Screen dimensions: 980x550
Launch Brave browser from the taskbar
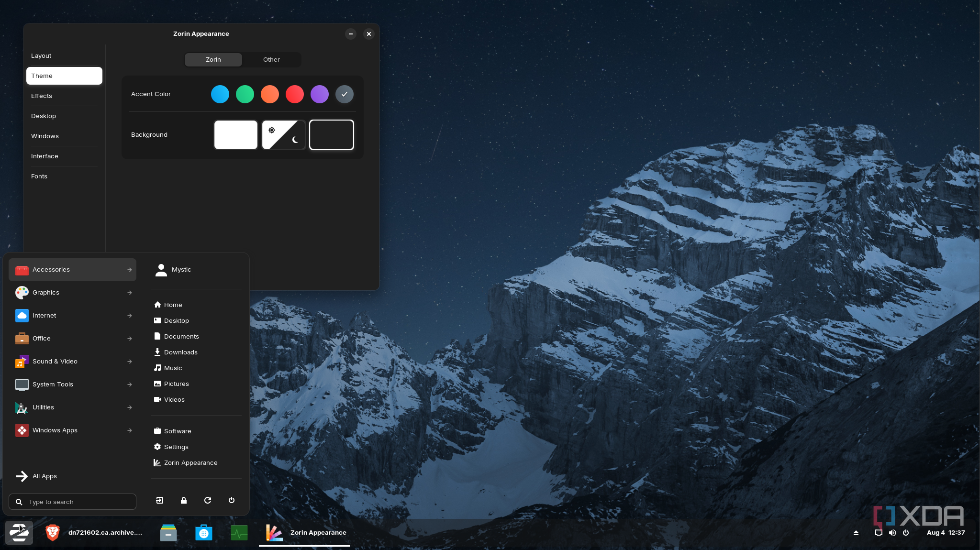[53, 532]
